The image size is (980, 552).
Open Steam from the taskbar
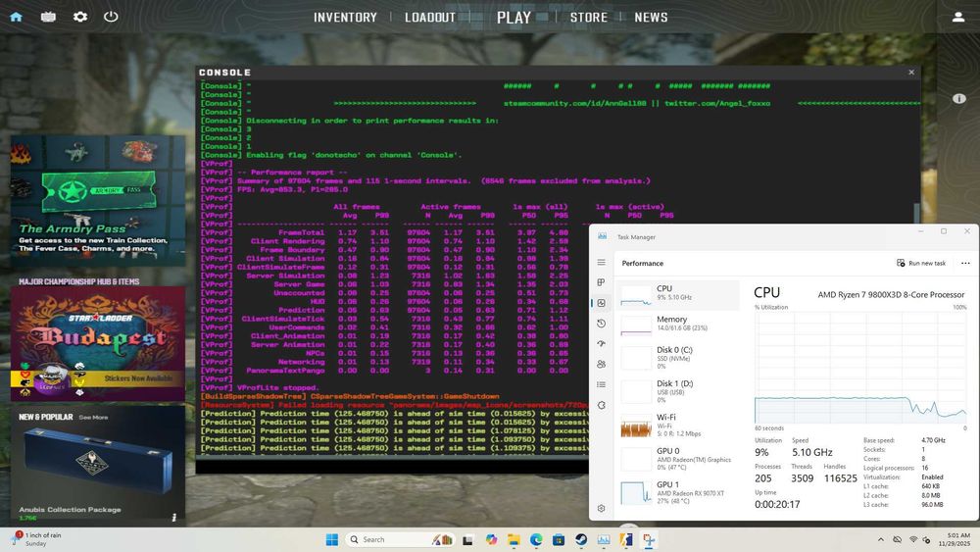click(x=581, y=539)
